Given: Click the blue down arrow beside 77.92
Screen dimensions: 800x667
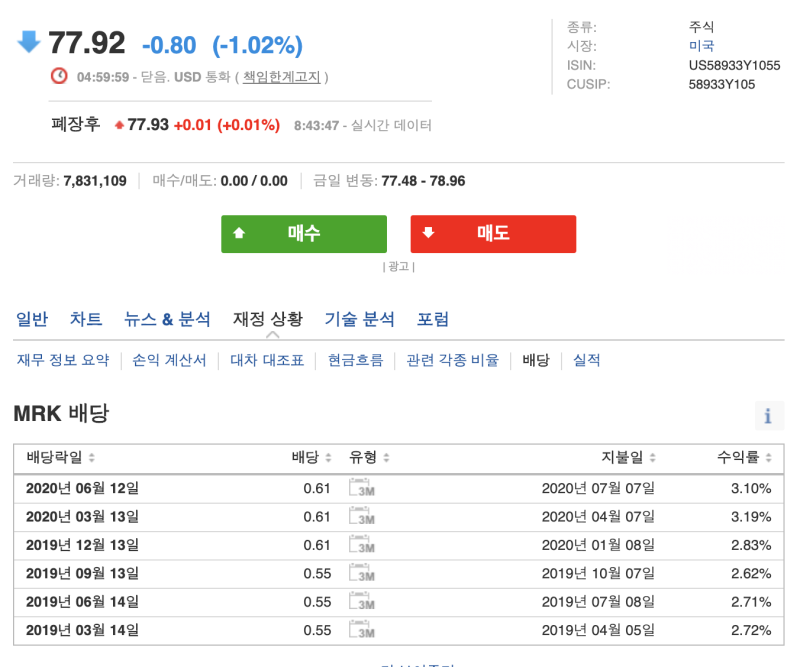Looking at the screenshot, I should click(29, 42).
